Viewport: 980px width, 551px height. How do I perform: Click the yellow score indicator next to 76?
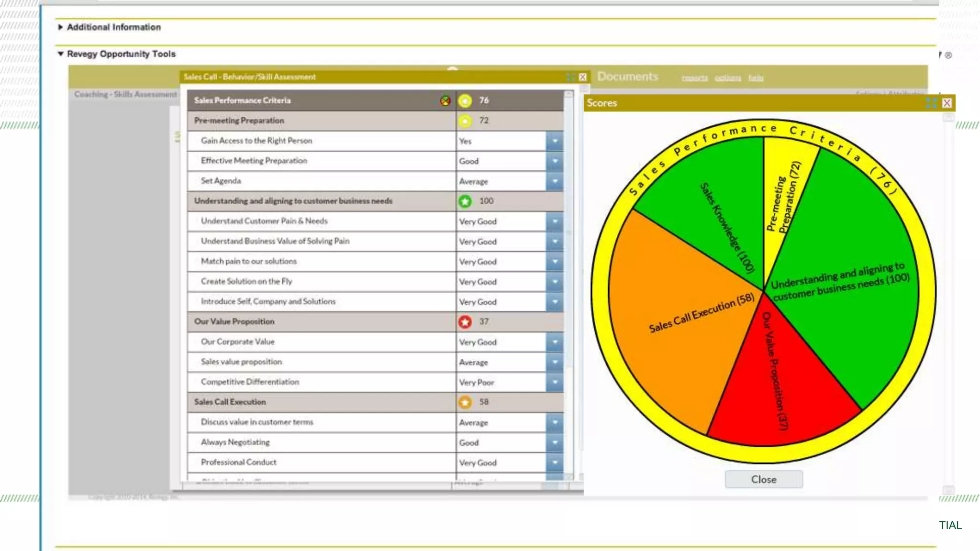coord(465,100)
